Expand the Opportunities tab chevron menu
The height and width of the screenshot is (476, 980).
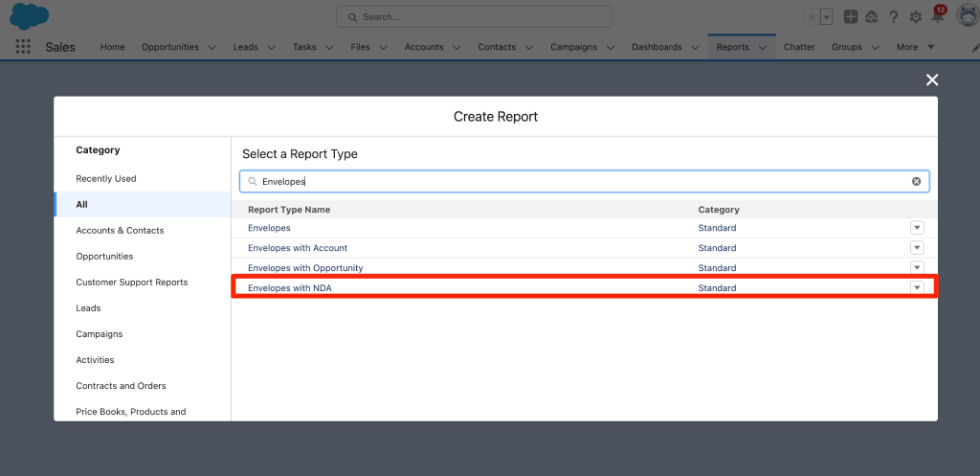[212, 47]
